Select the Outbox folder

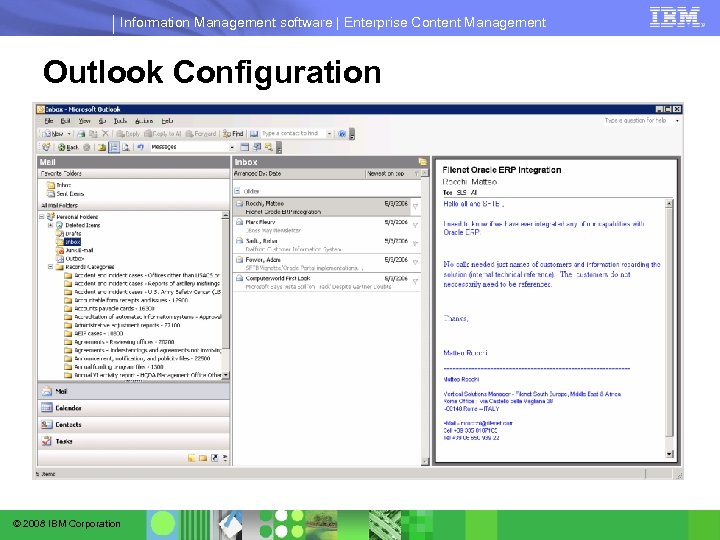[x=70, y=259]
